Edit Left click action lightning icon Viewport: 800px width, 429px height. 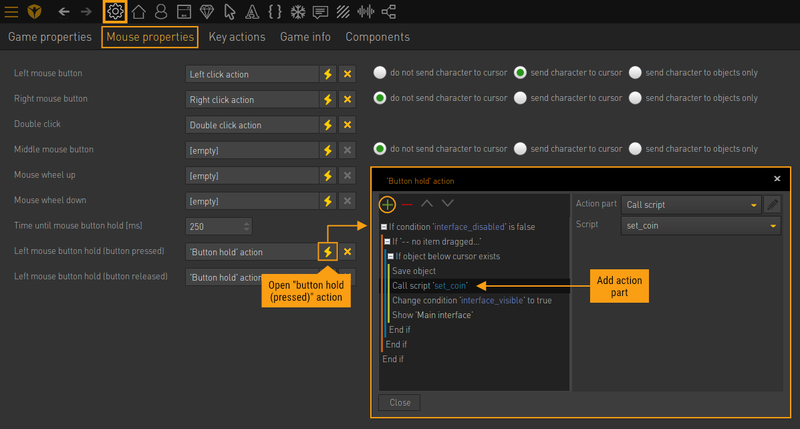328,74
